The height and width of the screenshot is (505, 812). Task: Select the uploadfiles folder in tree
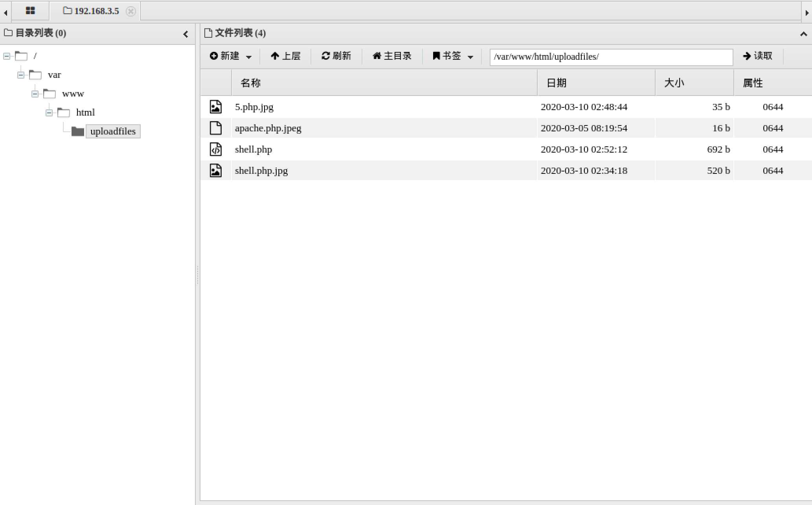113,131
